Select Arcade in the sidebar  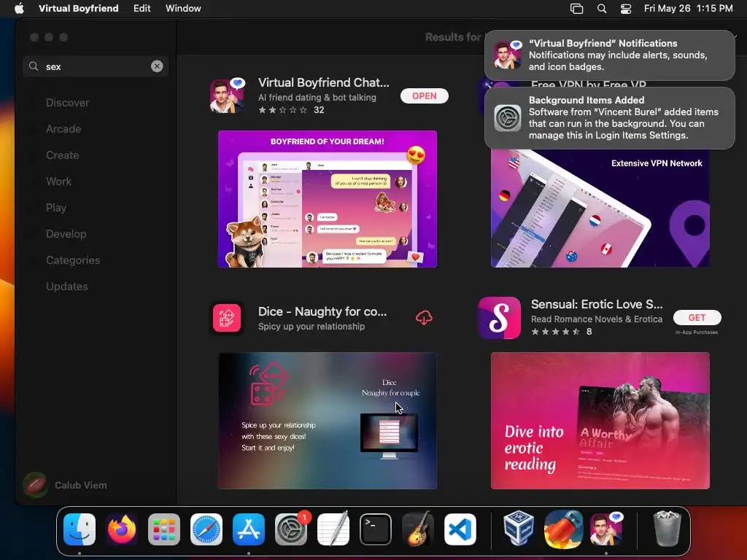tap(63, 129)
